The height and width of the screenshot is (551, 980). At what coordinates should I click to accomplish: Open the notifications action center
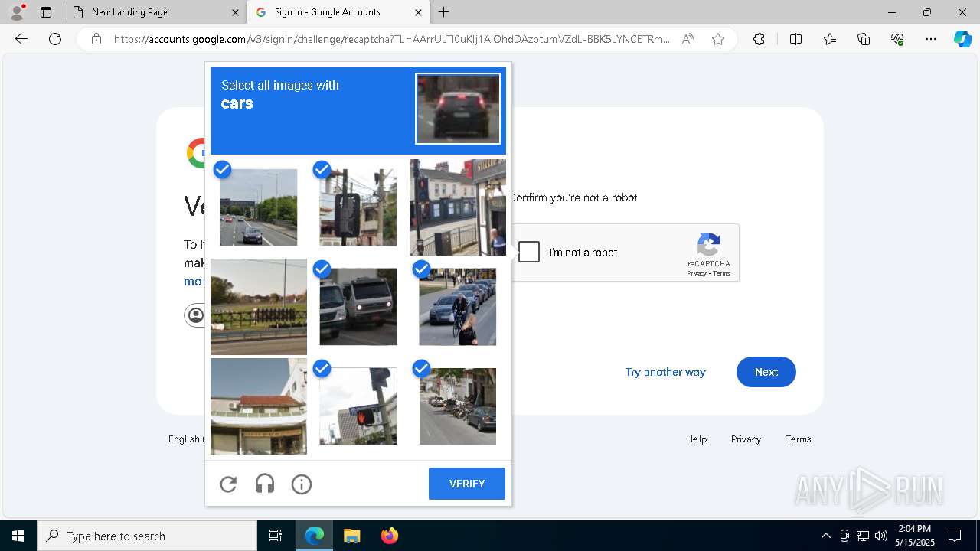955,536
